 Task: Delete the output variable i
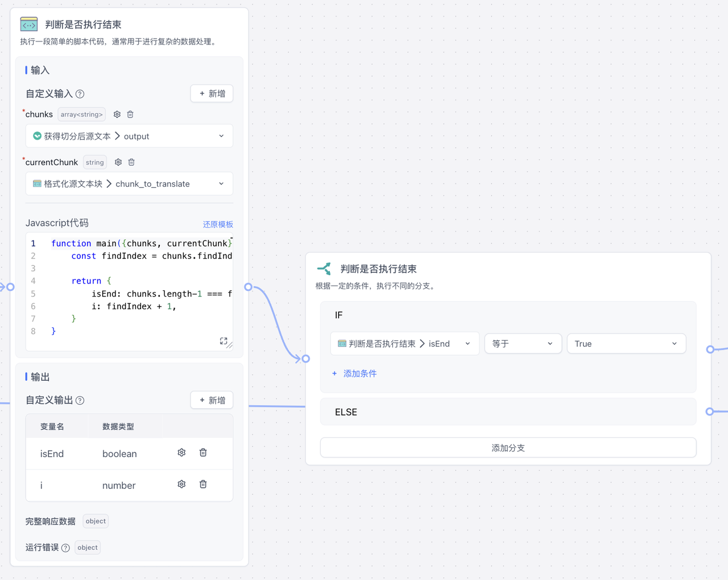pos(203,484)
